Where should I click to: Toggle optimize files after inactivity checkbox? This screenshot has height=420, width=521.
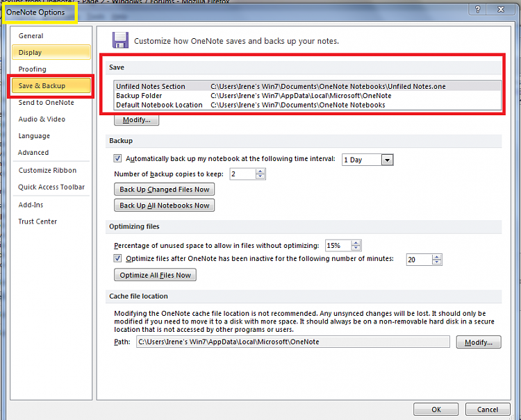[117, 258]
